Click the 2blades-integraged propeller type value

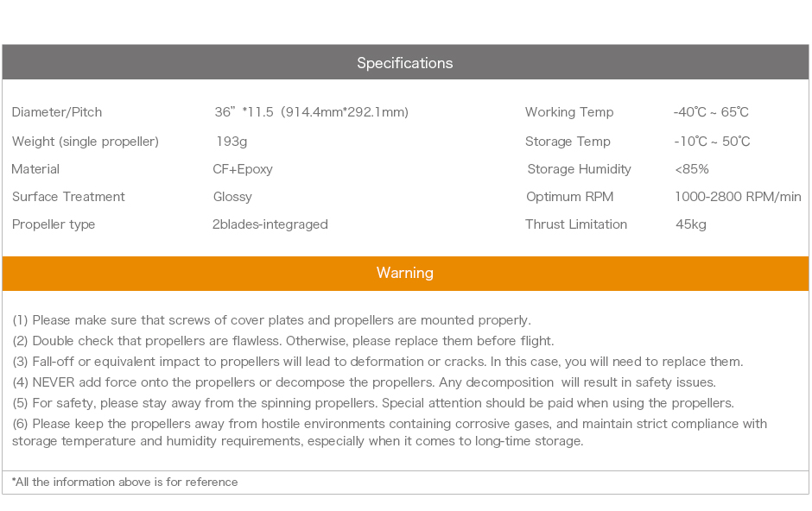point(270,224)
